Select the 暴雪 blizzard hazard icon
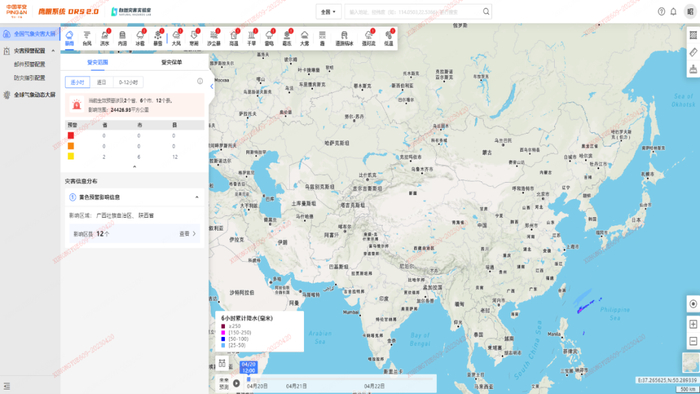Image resolution: width=700 pixels, height=394 pixels. 158,38
